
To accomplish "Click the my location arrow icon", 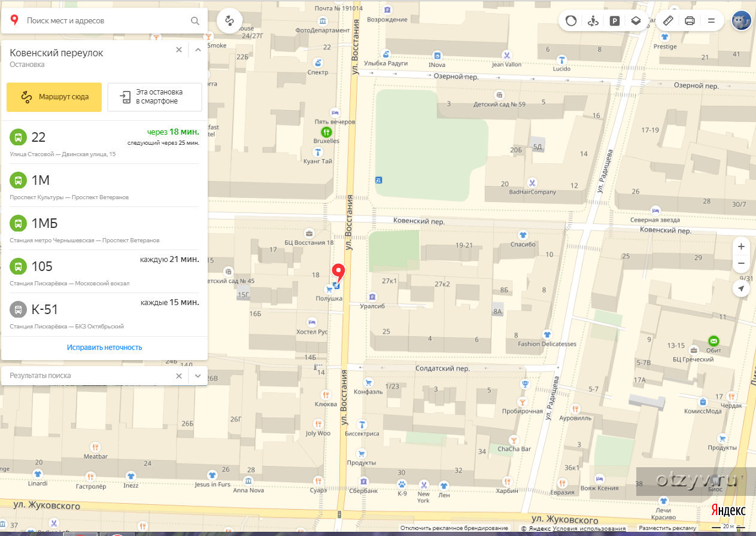I will click(x=741, y=289).
